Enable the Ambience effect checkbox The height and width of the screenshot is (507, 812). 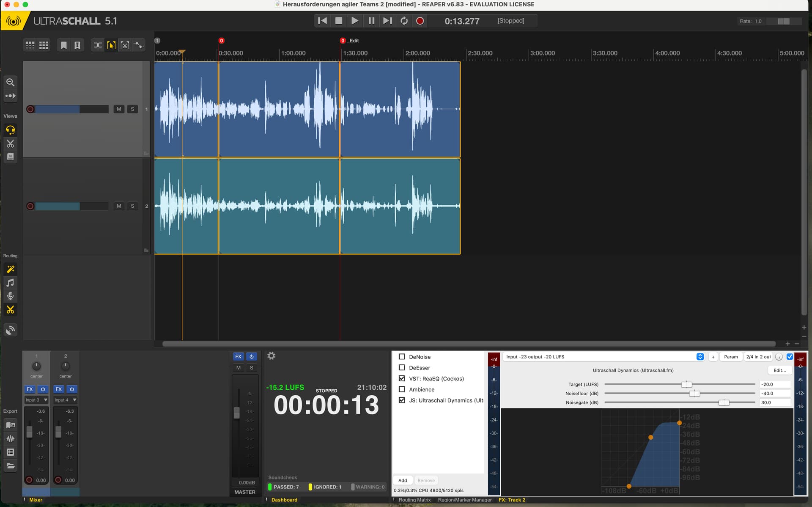[402, 389]
